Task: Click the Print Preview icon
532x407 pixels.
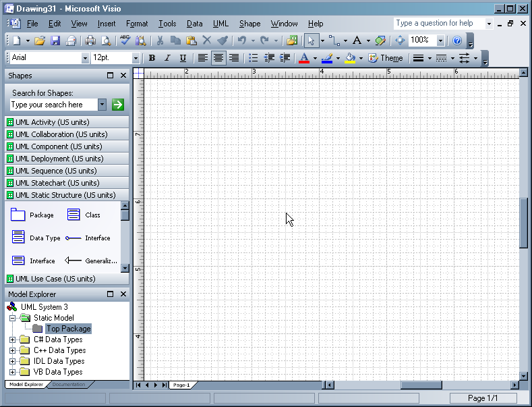Action: click(105, 40)
